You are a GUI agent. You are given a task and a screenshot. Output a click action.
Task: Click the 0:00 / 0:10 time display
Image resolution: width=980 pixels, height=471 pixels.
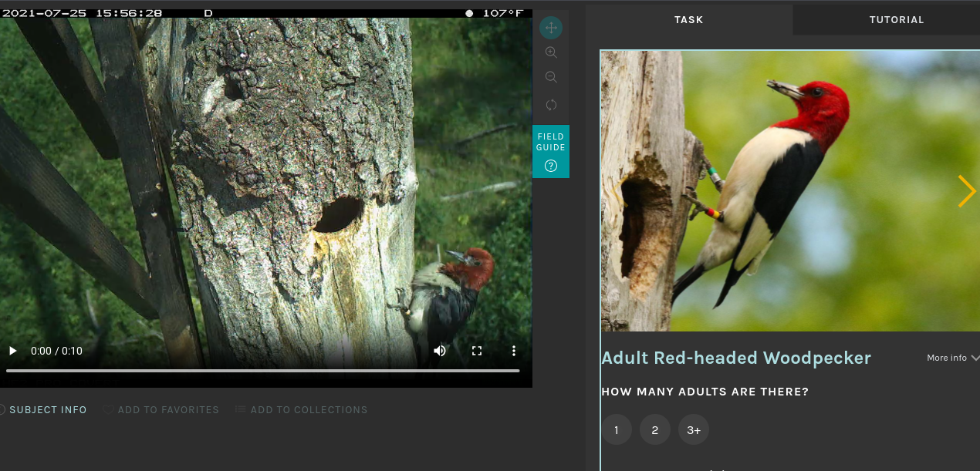[x=56, y=351]
